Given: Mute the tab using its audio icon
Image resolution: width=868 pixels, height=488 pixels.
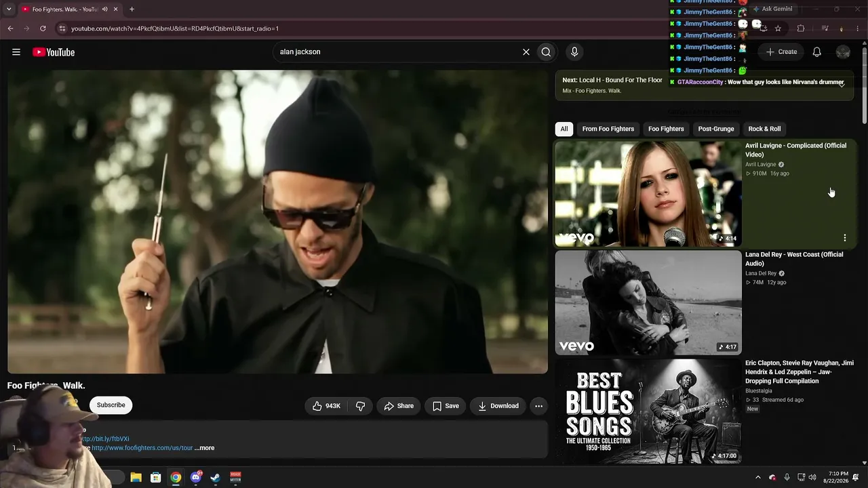Looking at the screenshot, I should coord(104,9).
